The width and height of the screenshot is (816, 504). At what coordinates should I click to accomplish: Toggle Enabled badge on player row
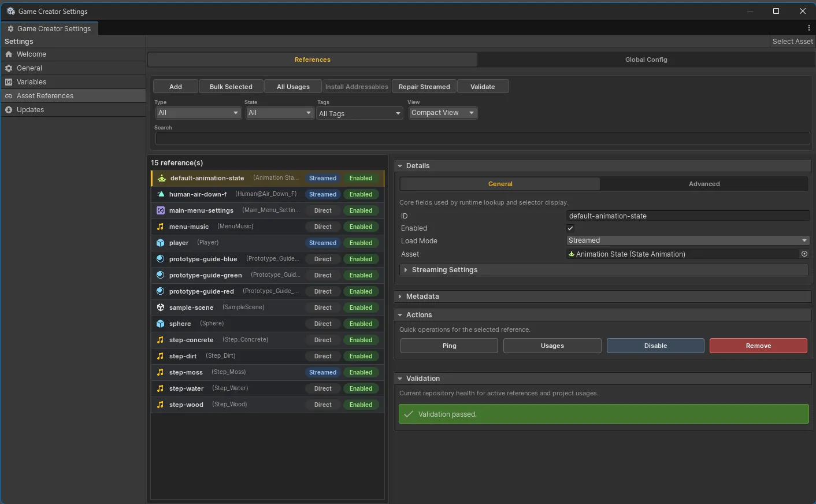[361, 243]
